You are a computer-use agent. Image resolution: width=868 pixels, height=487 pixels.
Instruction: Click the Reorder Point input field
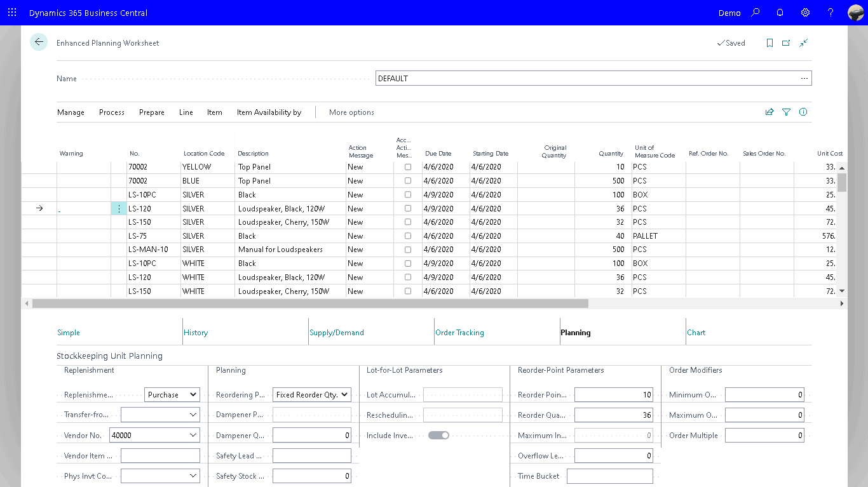(613, 395)
